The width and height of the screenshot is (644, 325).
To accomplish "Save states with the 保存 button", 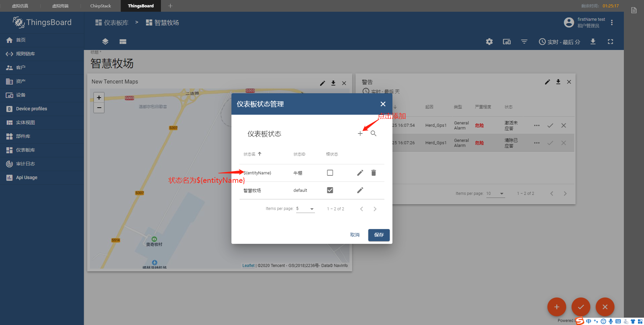I will tap(379, 235).
